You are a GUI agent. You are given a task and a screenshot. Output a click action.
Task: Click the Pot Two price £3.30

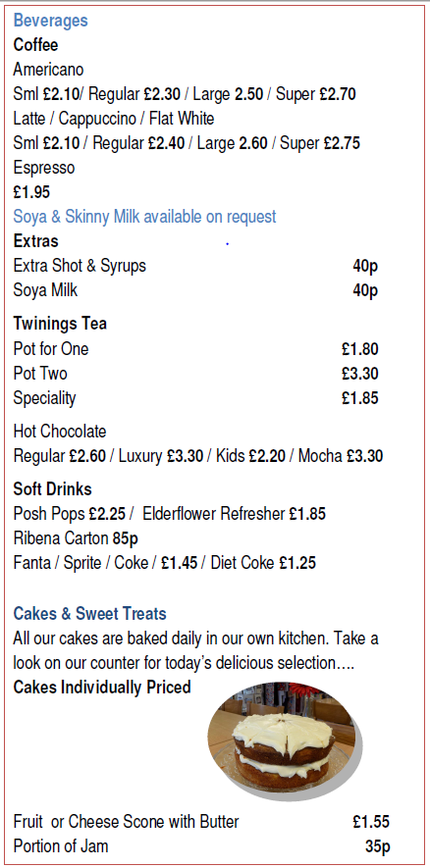coord(360,374)
